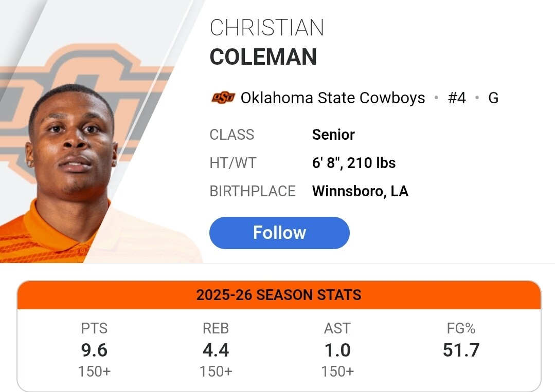Image resolution: width=555 pixels, height=392 pixels.
Task: Click the 4.4 rebounds value
Action: coord(216,350)
